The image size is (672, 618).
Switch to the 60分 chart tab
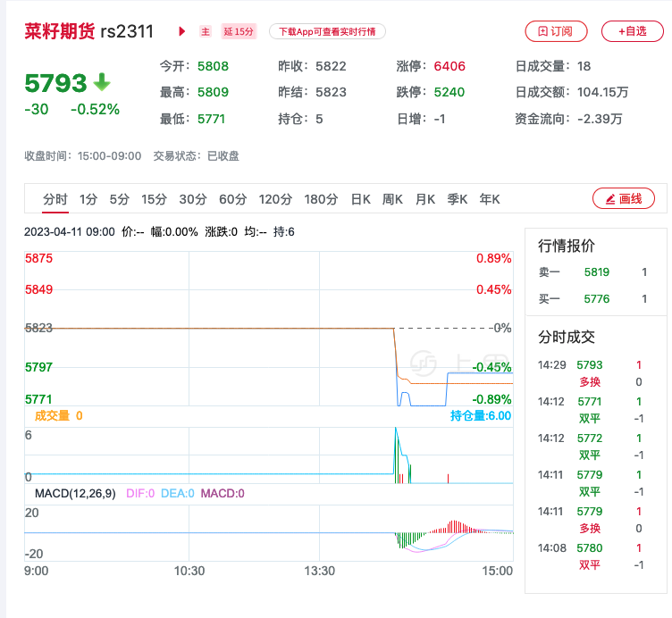pyautogui.click(x=232, y=199)
